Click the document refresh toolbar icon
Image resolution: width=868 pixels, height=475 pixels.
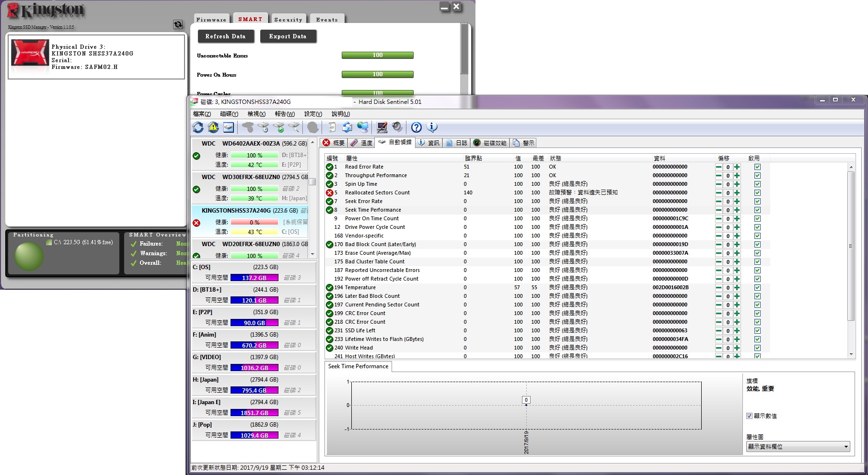(x=347, y=127)
